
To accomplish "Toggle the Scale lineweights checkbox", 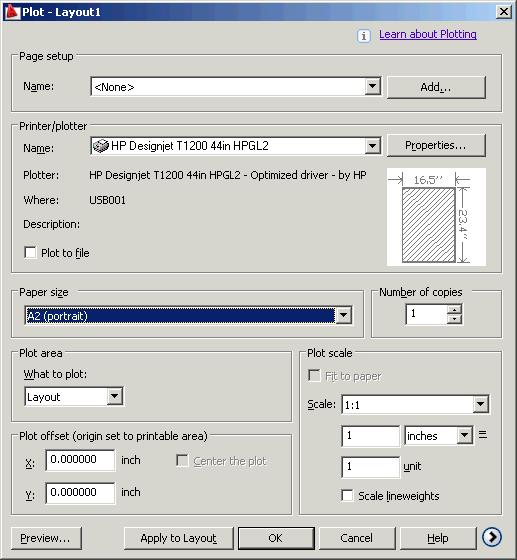I will [x=347, y=495].
